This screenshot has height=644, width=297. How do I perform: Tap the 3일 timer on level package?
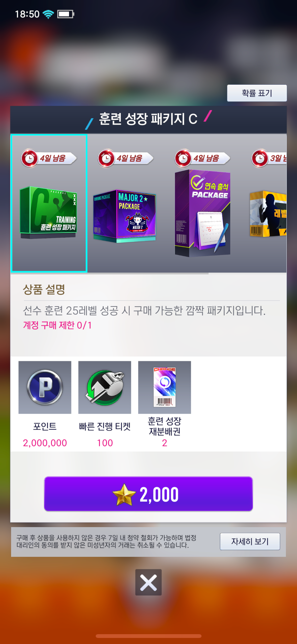[269, 158]
